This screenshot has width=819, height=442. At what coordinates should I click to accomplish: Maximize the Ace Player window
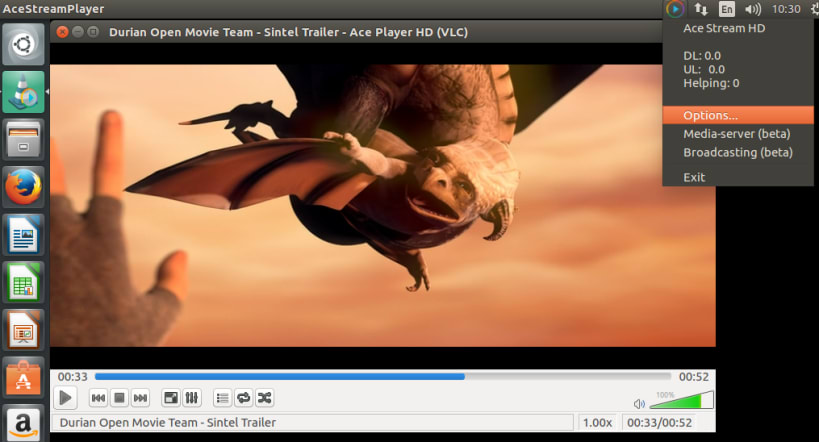pyautogui.click(x=93, y=32)
